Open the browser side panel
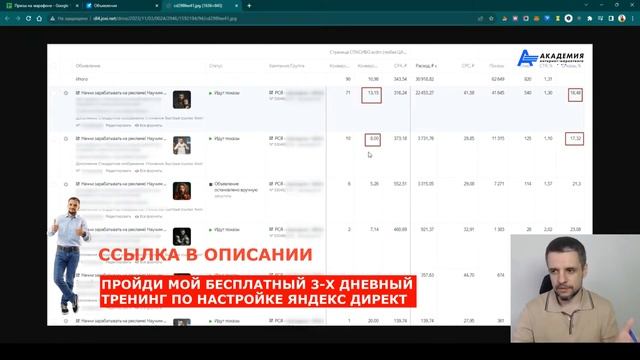Viewport: 640px width, 360px height. point(611,18)
